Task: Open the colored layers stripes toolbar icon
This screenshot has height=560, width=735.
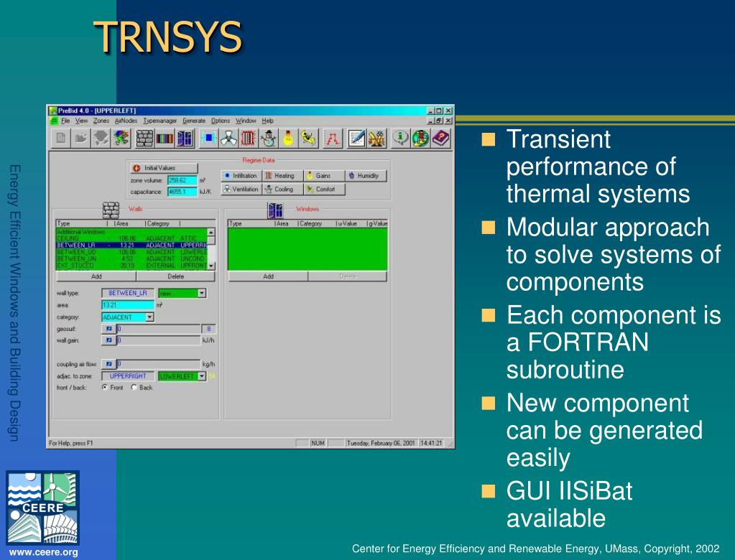Action: [x=165, y=139]
